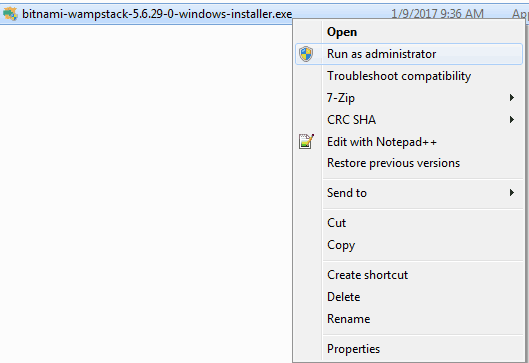Select Create shortcut
This screenshot has height=363, width=529.
coord(409,275)
